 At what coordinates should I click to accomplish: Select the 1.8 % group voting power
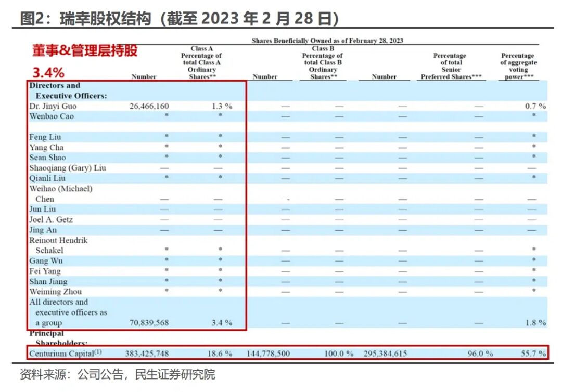(x=535, y=322)
